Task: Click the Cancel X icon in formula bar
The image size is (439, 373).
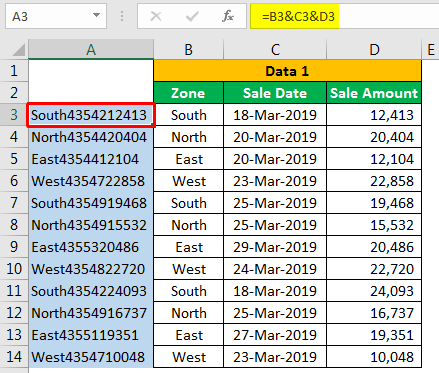Action: (156, 16)
